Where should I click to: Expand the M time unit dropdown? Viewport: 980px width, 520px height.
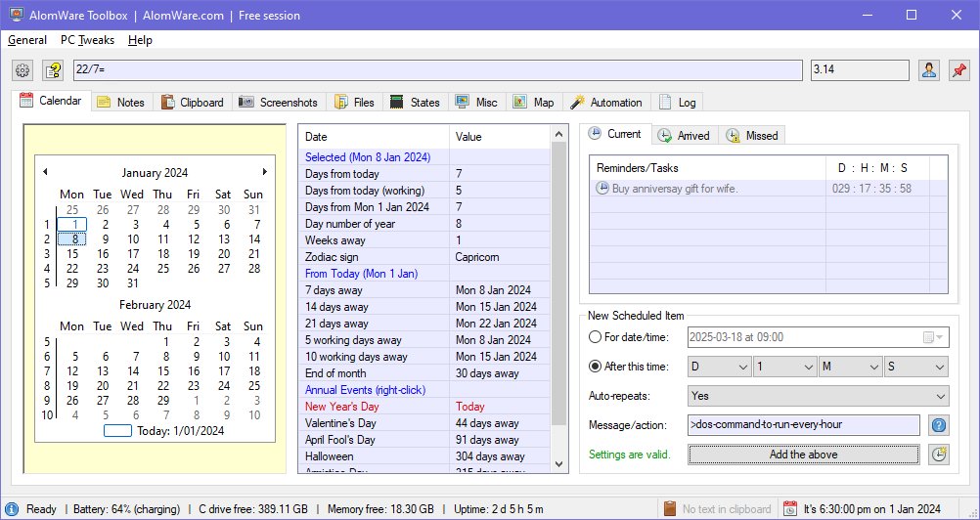[x=850, y=367]
